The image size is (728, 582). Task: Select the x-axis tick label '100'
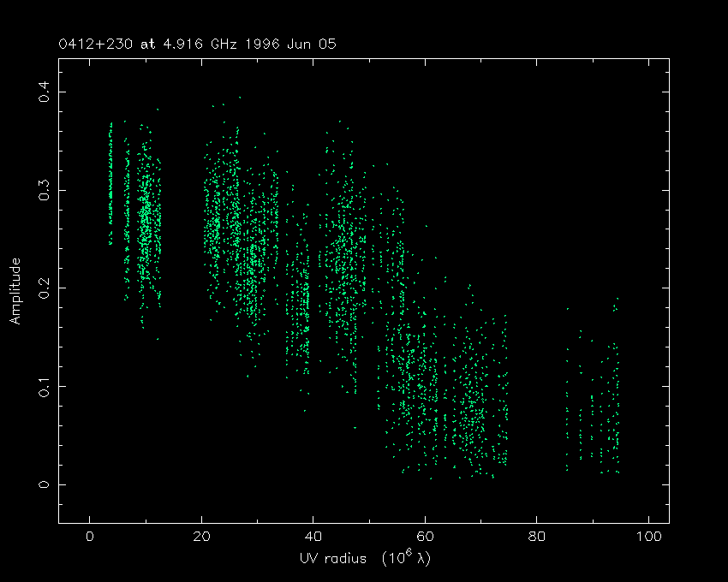[648, 537]
